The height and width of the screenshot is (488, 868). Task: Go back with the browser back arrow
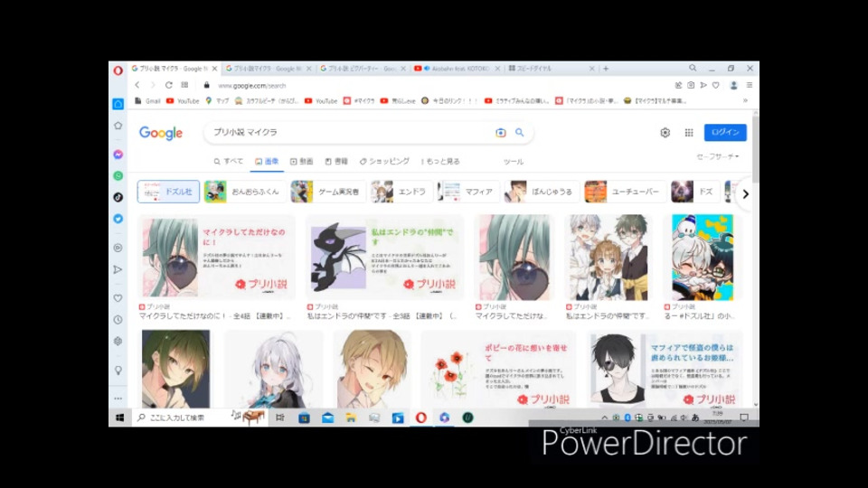coord(137,85)
